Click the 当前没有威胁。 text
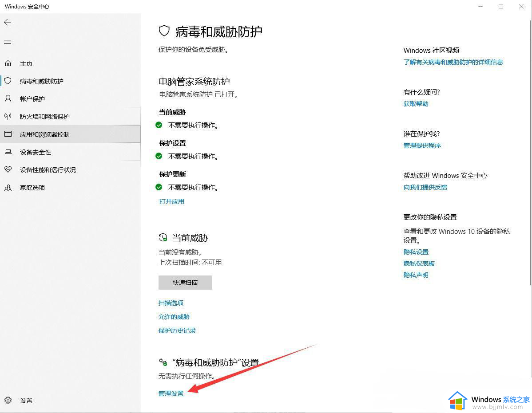The width and height of the screenshot is (532, 413). point(180,252)
